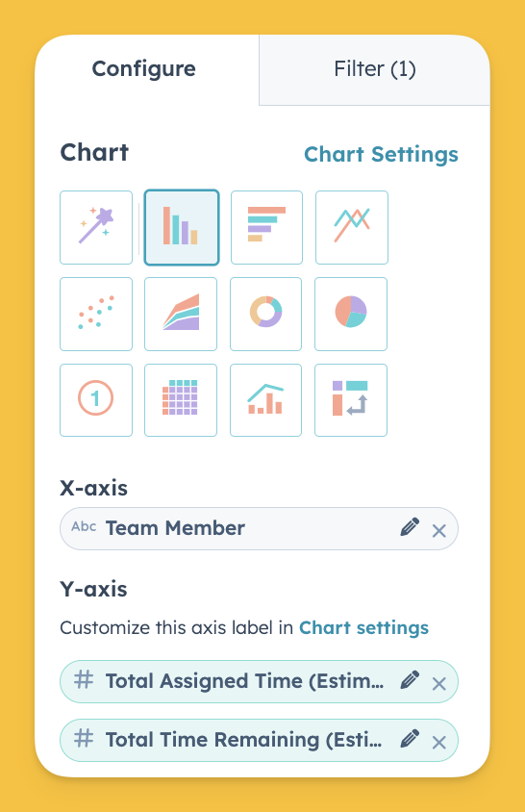The image size is (525, 812).
Task: Select the scatter plot chart type
Action: pyautogui.click(x=96, y=314)
